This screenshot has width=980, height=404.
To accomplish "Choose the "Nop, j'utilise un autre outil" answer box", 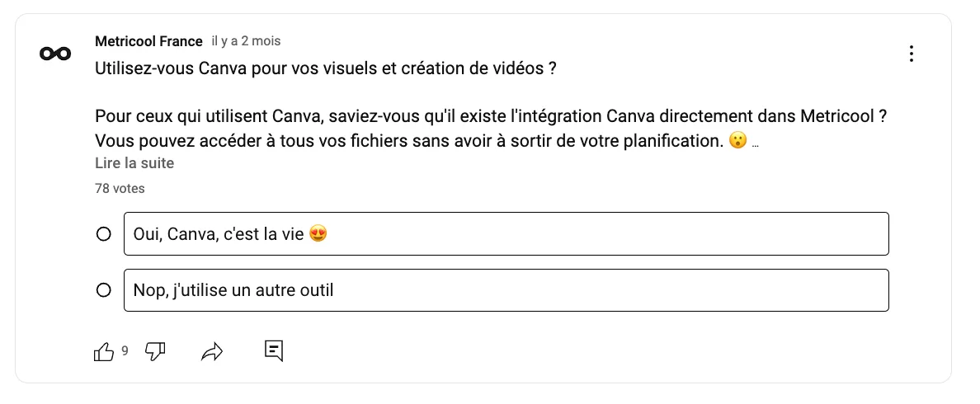I will 505,290.
